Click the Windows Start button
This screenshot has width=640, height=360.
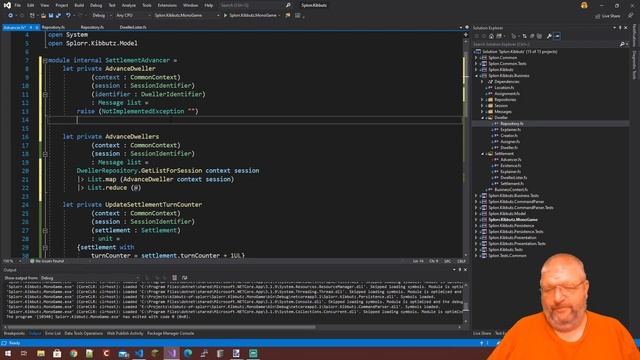8,353
